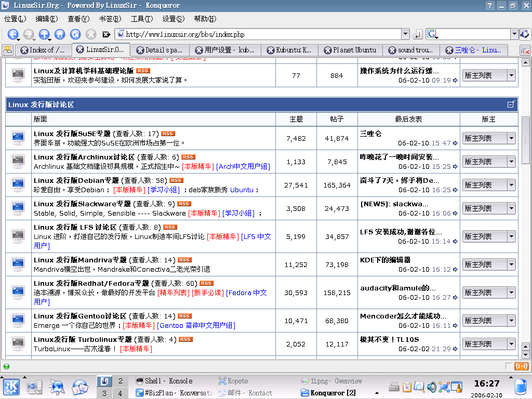Open the Linux 发行版Gentoo讨论区 link
Screen dimensions: 532x399
pyautogui.click(x=80, y=316)
